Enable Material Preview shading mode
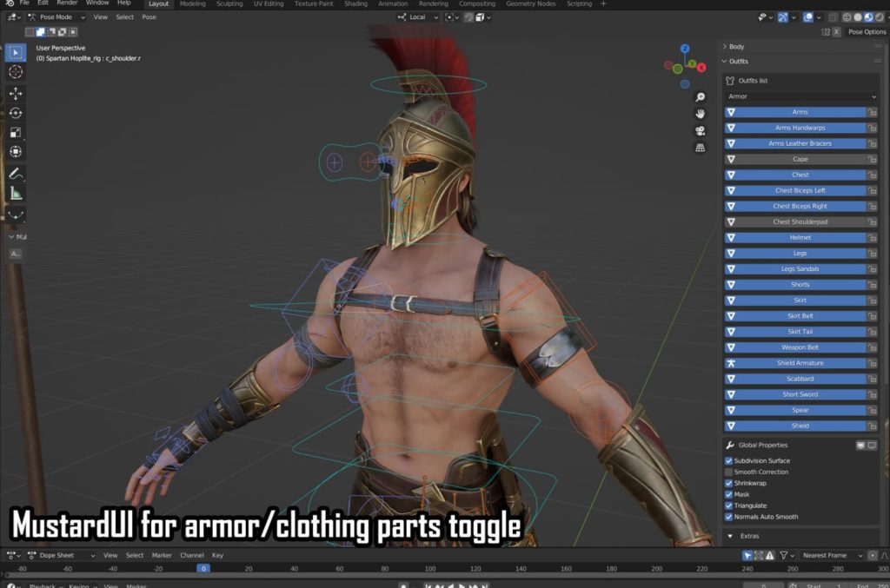This screenshot has width=890, height=588. [867, 17]
